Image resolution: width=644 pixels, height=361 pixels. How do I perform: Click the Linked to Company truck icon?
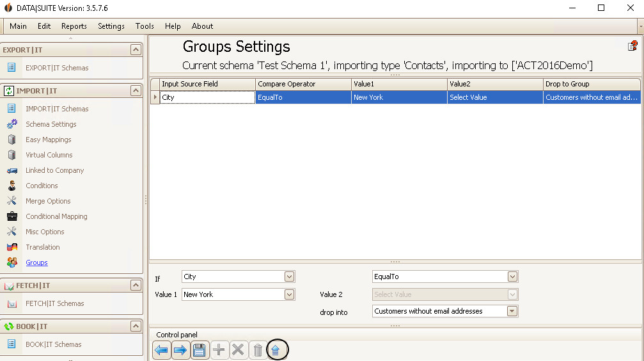pos(12,170)
